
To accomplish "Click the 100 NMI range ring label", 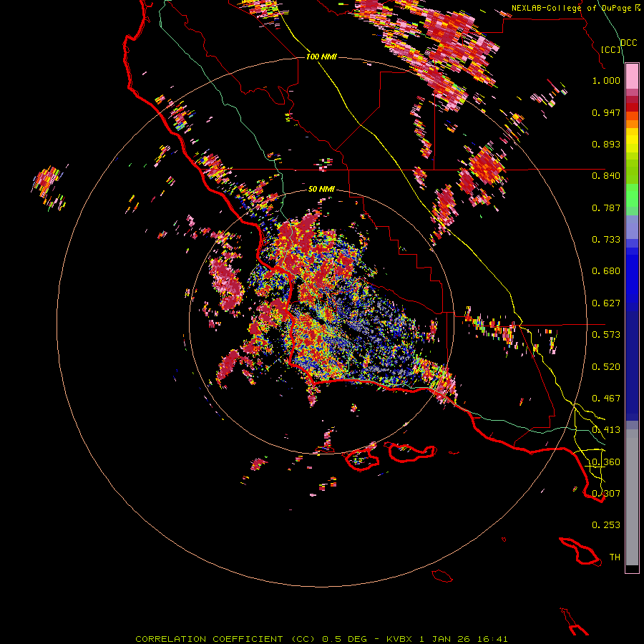I will point(321,57).
